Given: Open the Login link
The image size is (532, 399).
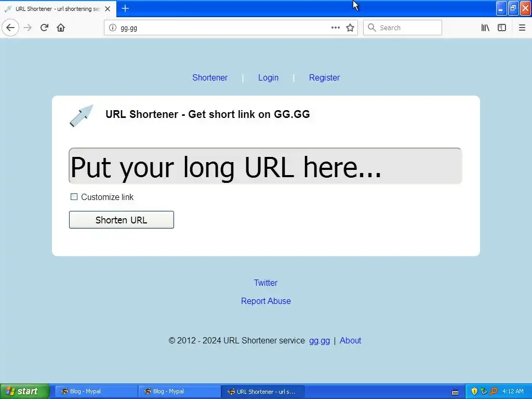Looking at the screenshot, I should [x=268, y=78].
